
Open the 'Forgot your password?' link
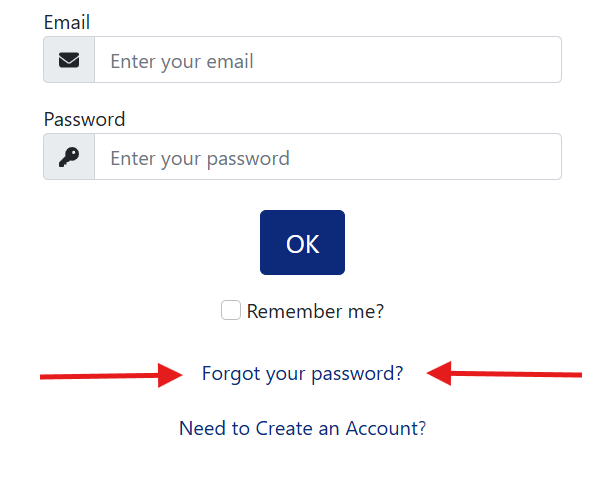point(302,374)
